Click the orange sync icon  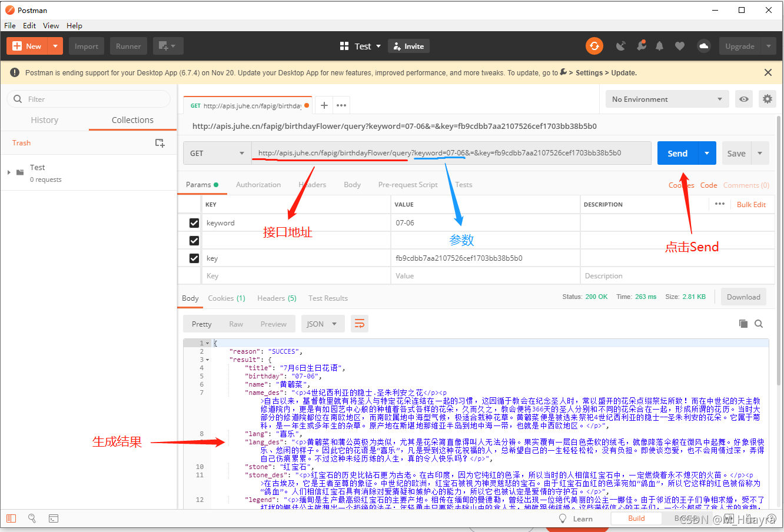(x=594, y=46)
